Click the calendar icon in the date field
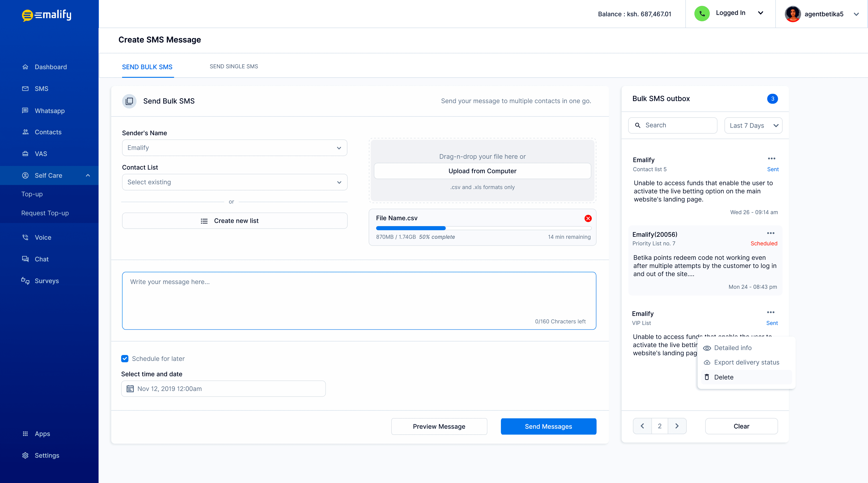Screen dimensions: 868x483 (x=130, y=389)
